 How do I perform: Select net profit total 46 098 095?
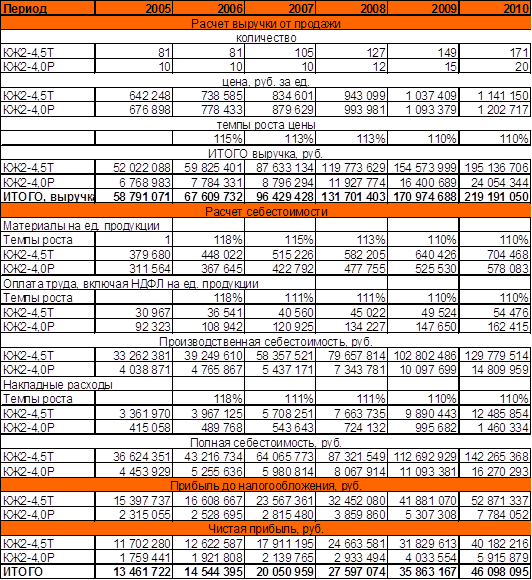click(x=495, y=572)
